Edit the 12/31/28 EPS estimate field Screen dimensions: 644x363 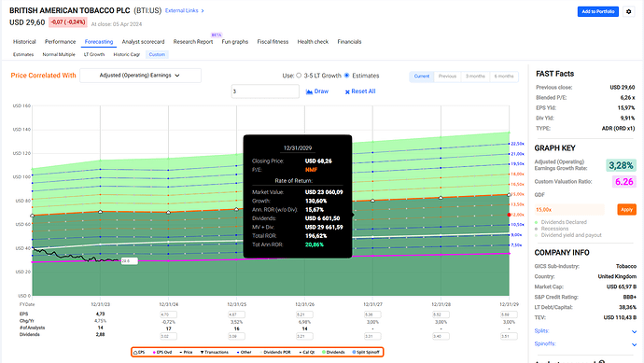coord(441,314)
